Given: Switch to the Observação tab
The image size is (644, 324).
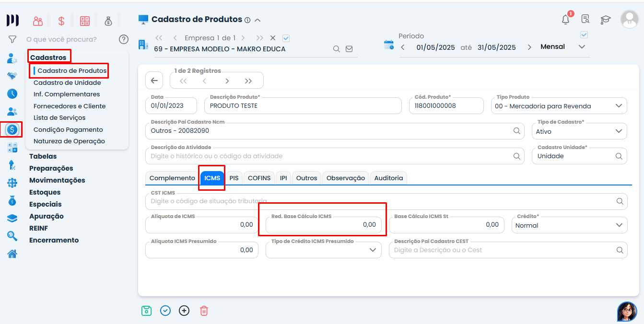Looking at the screenshot, I should [346, 178].
